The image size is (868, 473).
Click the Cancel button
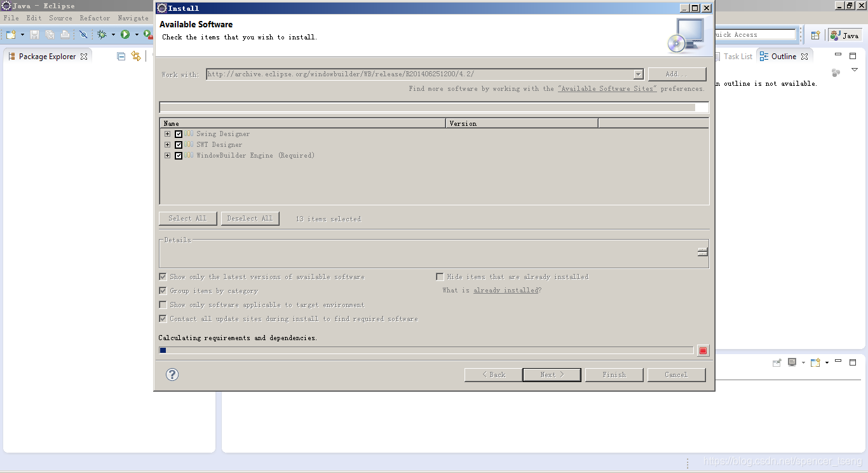676,374
